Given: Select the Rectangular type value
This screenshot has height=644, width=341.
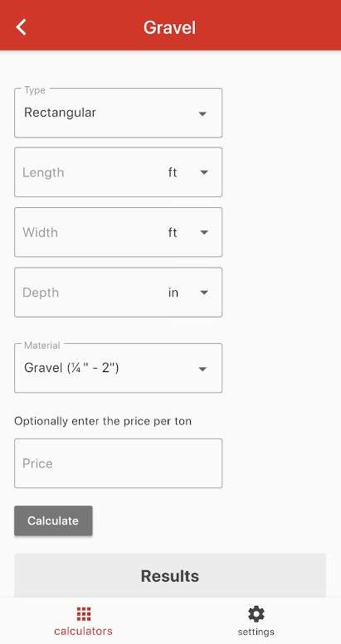Looking at the screenshot, I should (60, 113).
